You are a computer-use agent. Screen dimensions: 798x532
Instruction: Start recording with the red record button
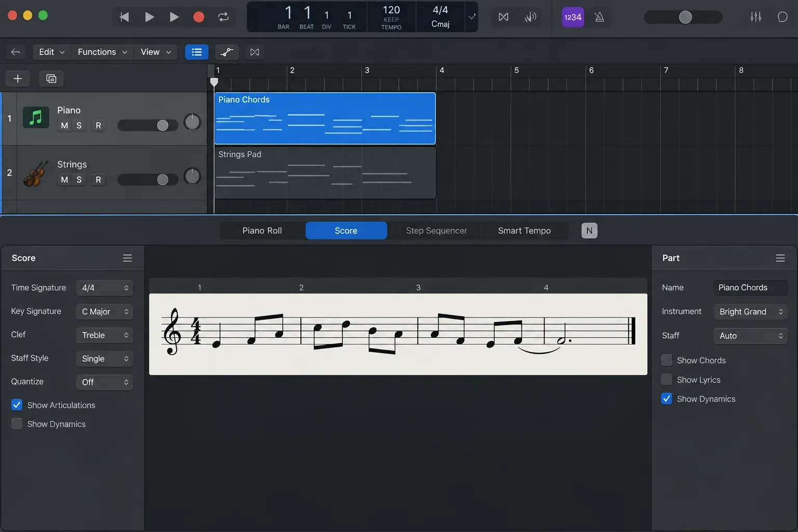pos(198,17)
